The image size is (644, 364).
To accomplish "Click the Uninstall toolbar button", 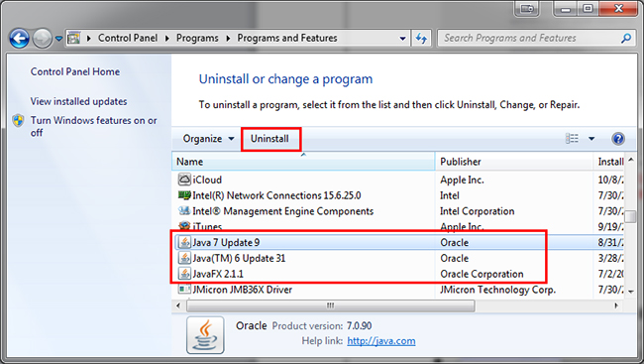I will click(269, 139).
